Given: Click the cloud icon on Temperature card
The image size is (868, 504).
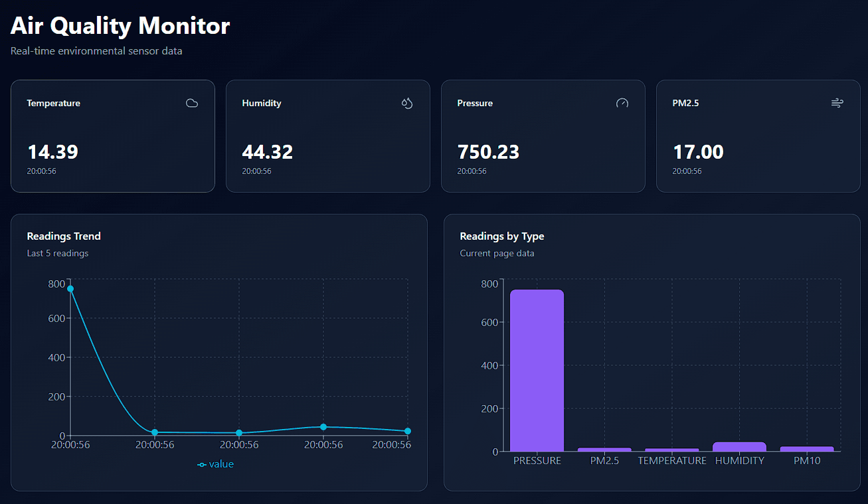Looking at the screenshot, I should pyautogui.click(x=192, y=103).
